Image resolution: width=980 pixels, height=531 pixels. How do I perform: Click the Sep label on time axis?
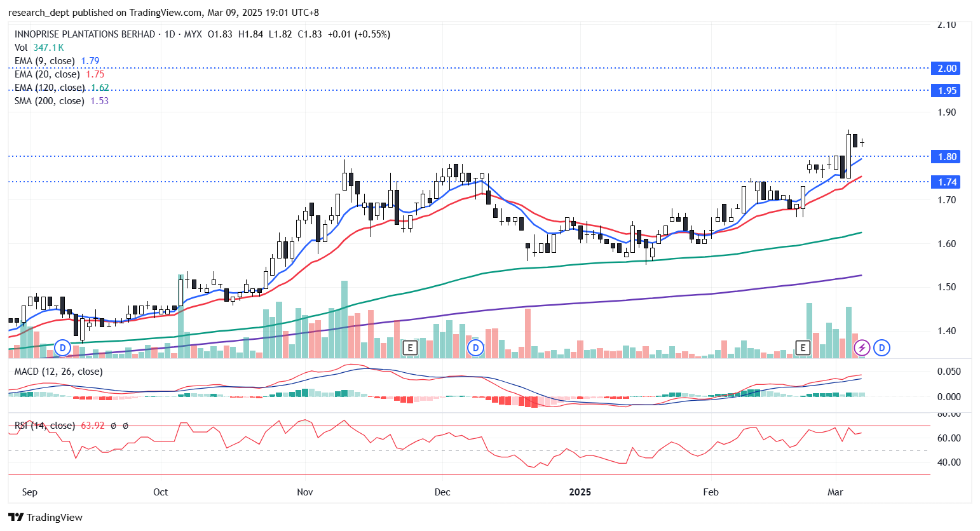pos(29,492)
